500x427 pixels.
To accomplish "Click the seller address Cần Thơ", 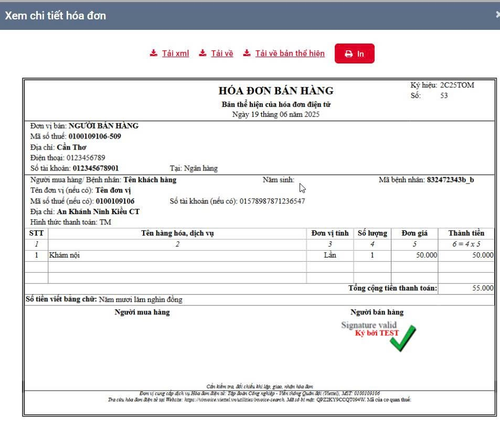I will click(x=71, y=147).
